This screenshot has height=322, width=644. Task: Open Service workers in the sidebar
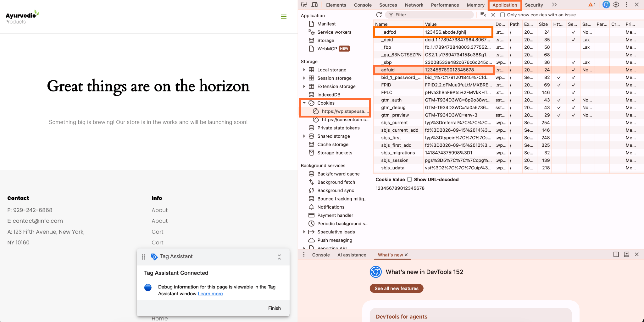tap(334, 32)
